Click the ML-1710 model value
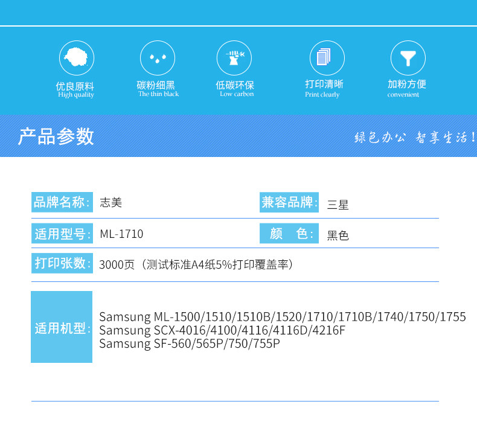 pos(122,234)
